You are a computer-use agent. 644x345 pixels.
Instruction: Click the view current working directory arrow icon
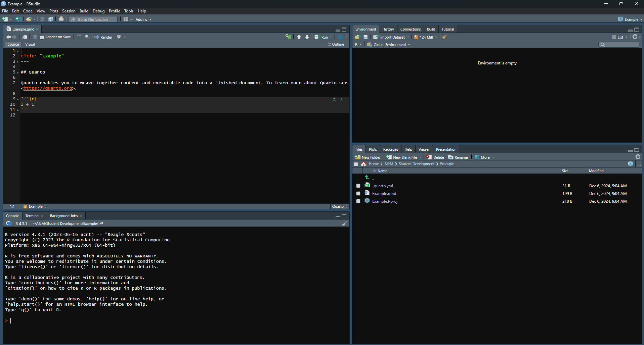(102, 223)
